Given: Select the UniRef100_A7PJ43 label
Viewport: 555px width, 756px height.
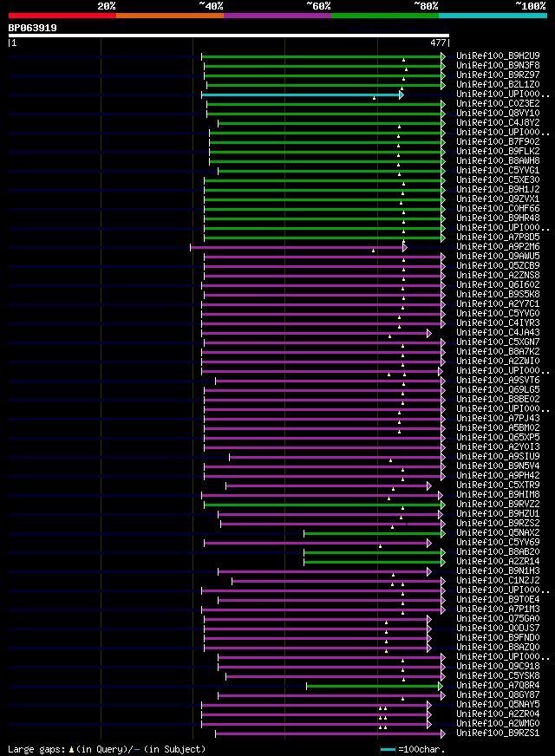Looking at the screenshot, I should click(498, 419).
